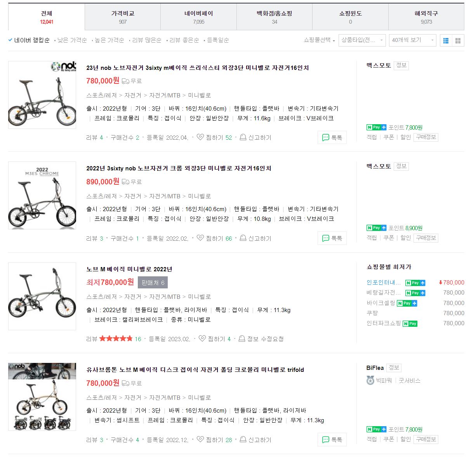The height and width of the screenshot is (458, 476).
Task: Sort by 리뷰 많은순
Action: pos(147,40)
